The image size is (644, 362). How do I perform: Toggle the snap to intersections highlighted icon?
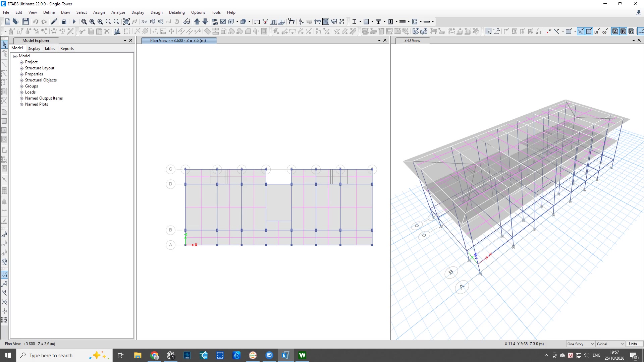click(x=581, y=31)
